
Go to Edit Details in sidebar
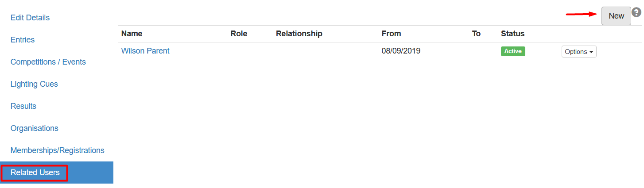[x=30, y=18]
